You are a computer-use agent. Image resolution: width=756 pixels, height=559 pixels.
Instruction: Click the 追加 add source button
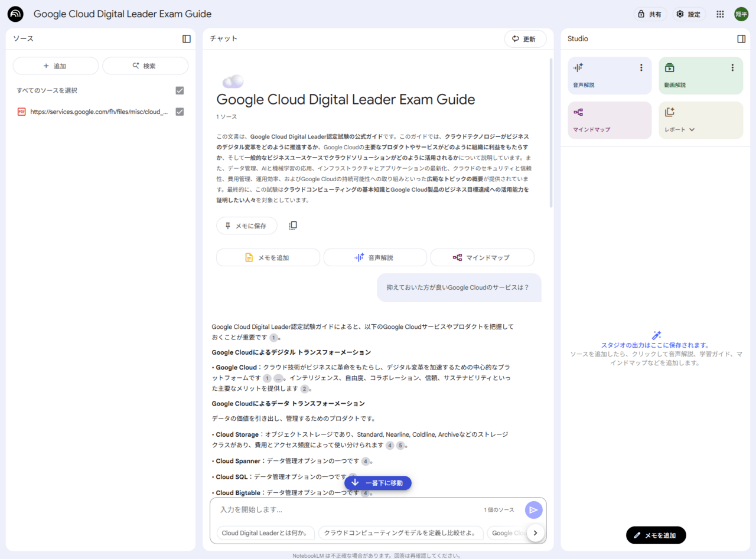pos(56,66)
